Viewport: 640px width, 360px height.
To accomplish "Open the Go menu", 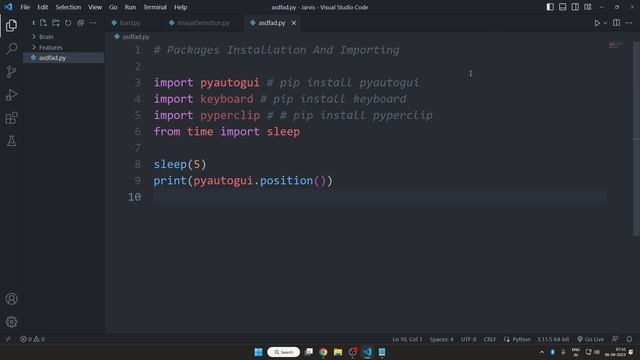I will click(113, 7).
